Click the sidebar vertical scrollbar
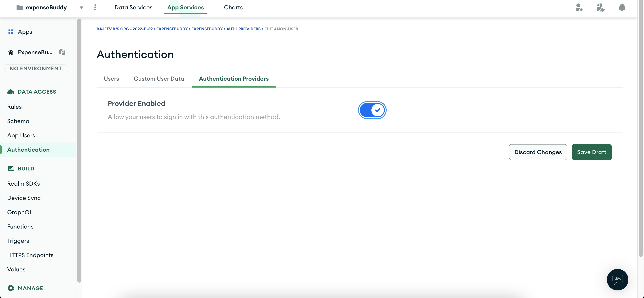Screen dimensions: 644x298 (x=79, y=150)
